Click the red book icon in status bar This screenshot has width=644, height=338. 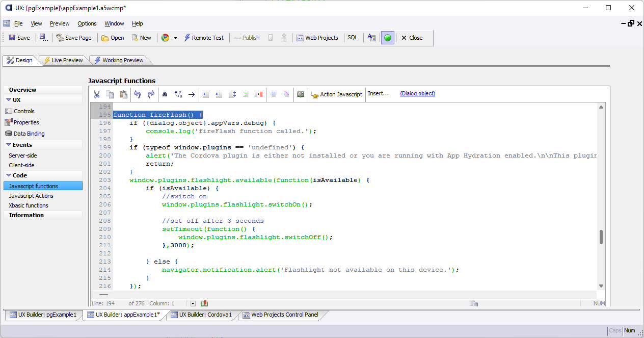coord(204,303)
